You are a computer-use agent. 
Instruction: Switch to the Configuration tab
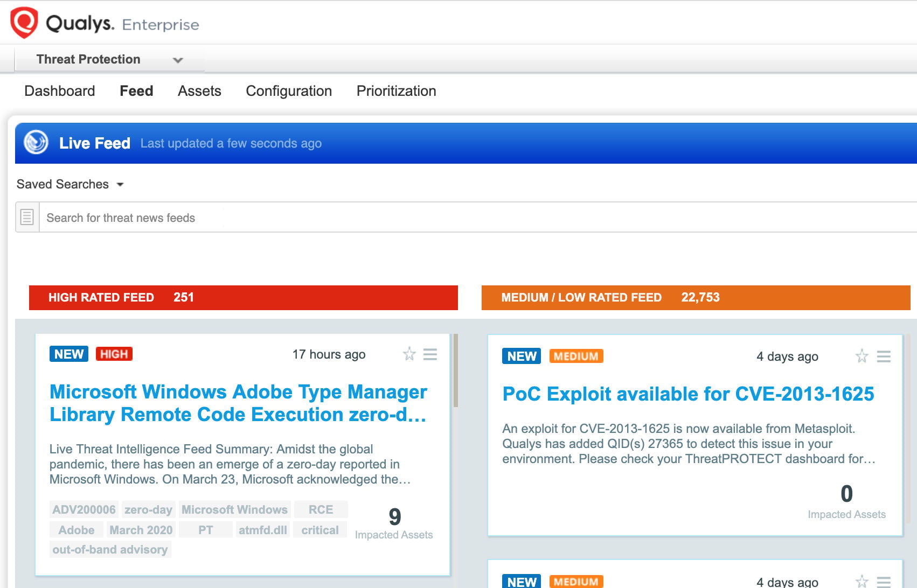(289, 91)
